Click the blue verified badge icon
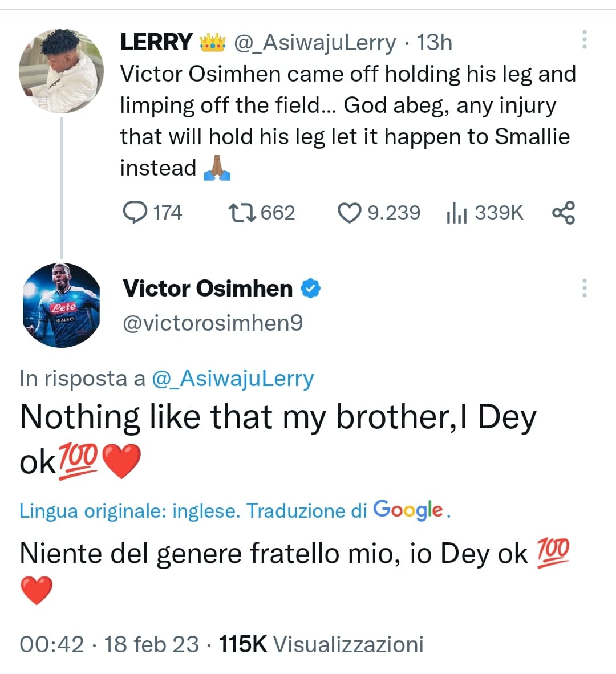 click(310, 289)
